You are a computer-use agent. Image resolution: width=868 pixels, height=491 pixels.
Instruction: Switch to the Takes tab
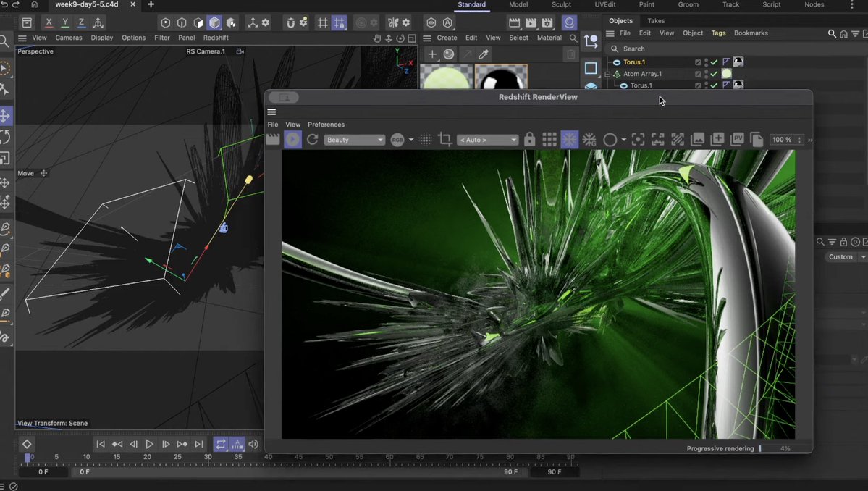pyautogui.click(x=656, y=21)
